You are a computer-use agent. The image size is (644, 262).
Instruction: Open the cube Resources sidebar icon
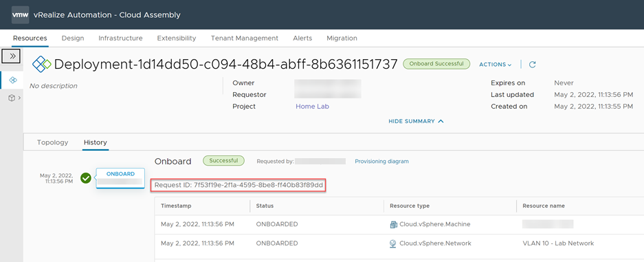(x=12, y=98)
